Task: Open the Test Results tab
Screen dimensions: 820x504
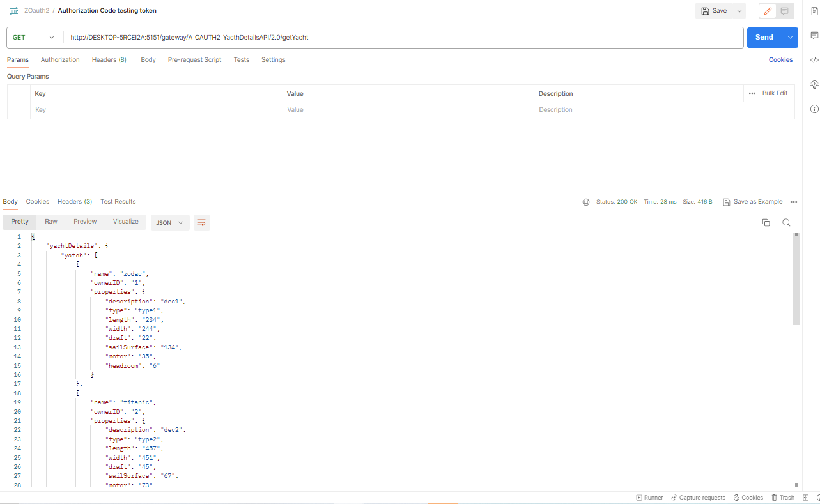Action: (x=118, y=202)
